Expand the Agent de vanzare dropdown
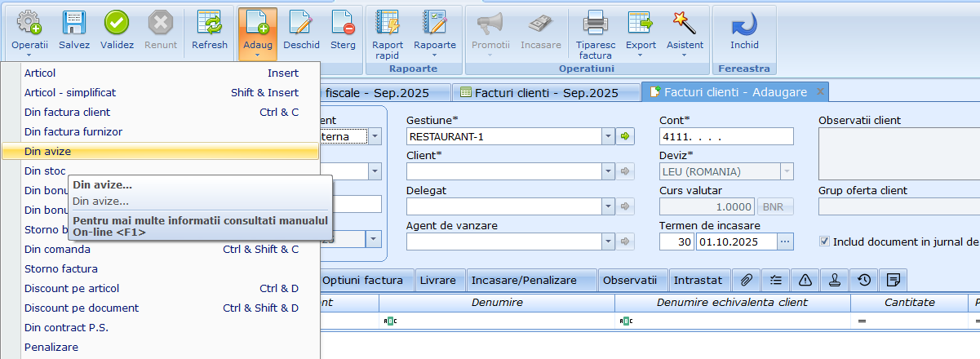 pyautogui.click(x=608, y=242)
